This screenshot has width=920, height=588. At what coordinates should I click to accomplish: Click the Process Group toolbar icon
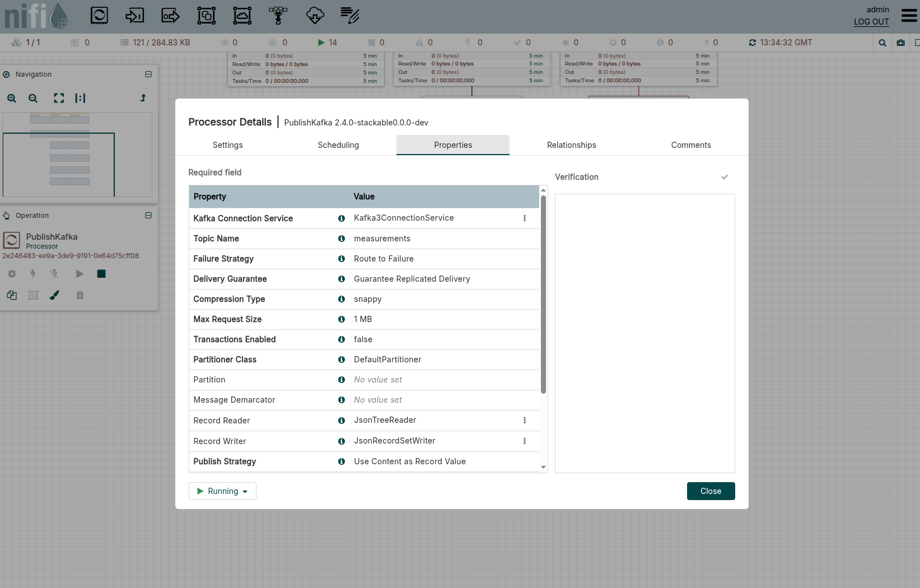pos(206,16)
